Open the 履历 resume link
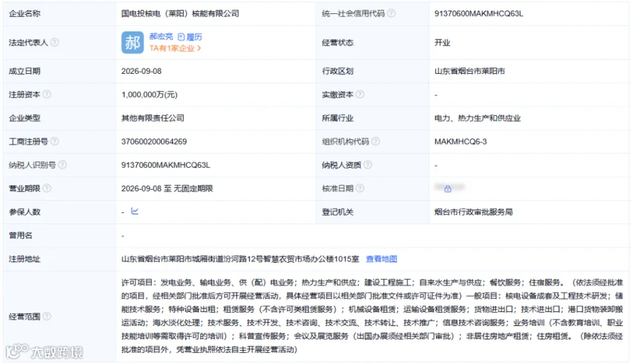 [190, 37]
